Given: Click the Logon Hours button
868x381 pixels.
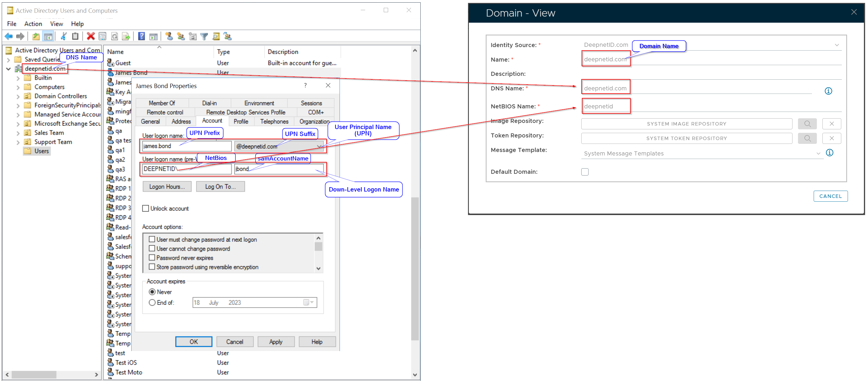Looking at the screenshot, I should pyautogui.click(x=167, y=187).
